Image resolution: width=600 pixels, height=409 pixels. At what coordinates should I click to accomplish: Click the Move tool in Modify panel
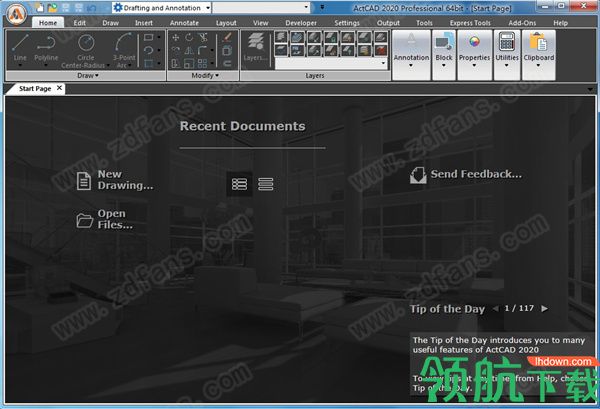[x=176, y=37]
